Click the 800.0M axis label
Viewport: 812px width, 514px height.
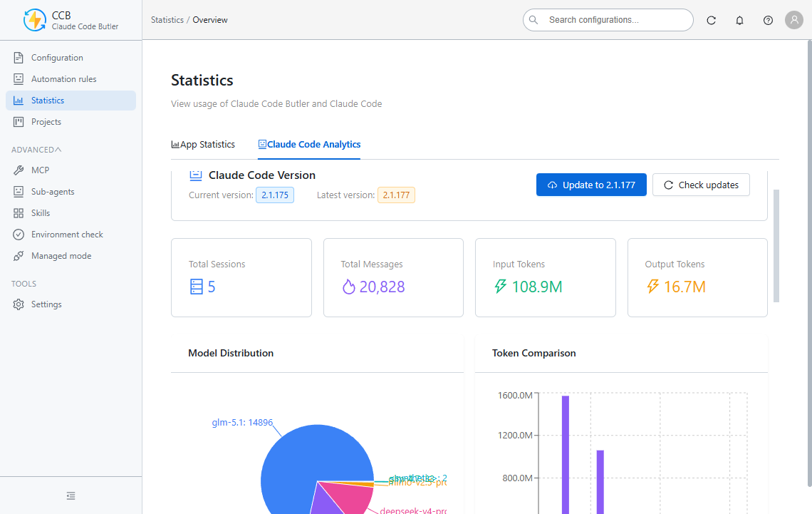517,478
